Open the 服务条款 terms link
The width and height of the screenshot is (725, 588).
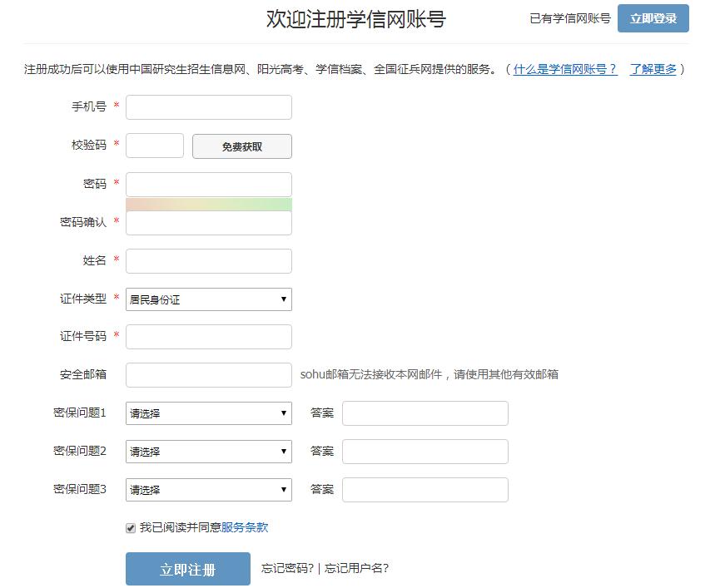pos(245,527)
